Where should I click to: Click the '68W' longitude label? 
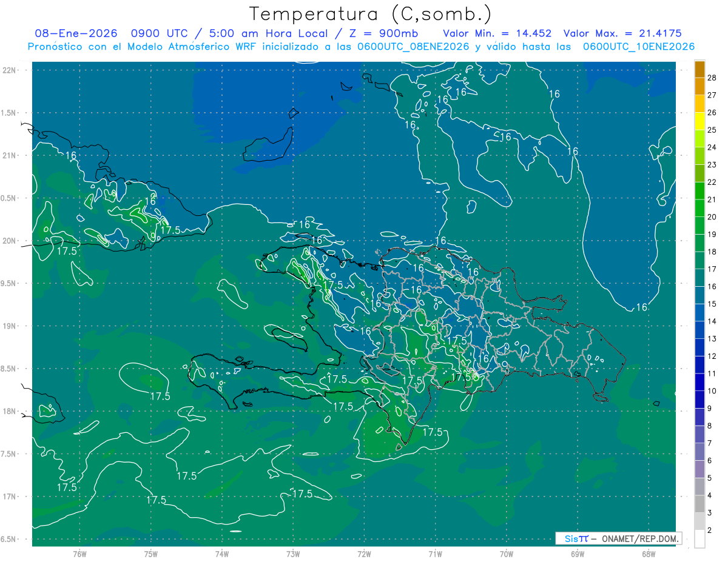click(x=649, y=554)
